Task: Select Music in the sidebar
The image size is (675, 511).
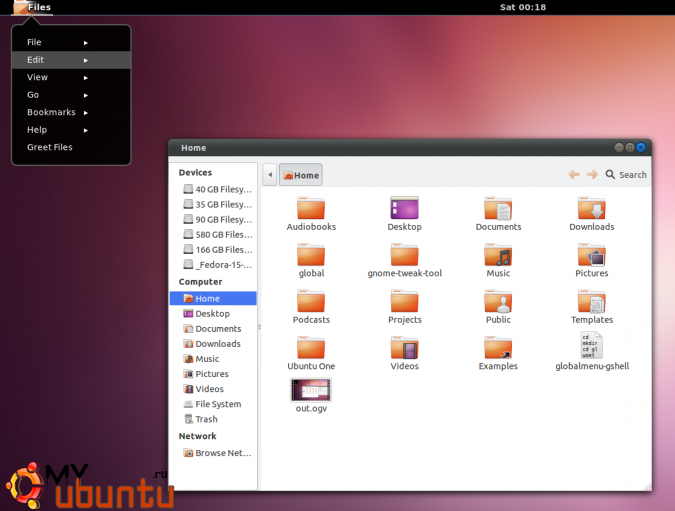Action: click(x=201, y=359)
